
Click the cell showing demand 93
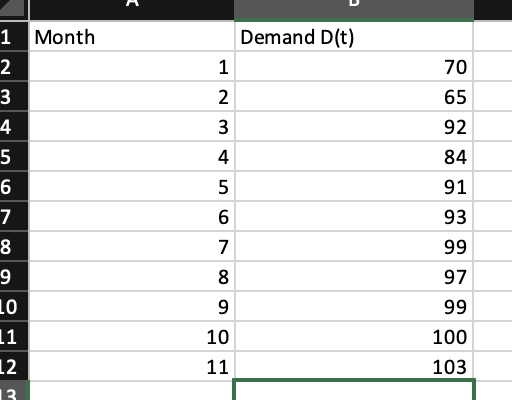click(x=354, y=217)
